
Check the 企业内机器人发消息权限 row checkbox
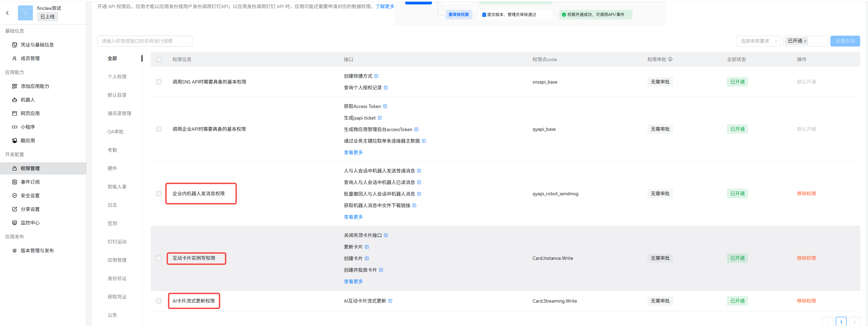point(159,194)
